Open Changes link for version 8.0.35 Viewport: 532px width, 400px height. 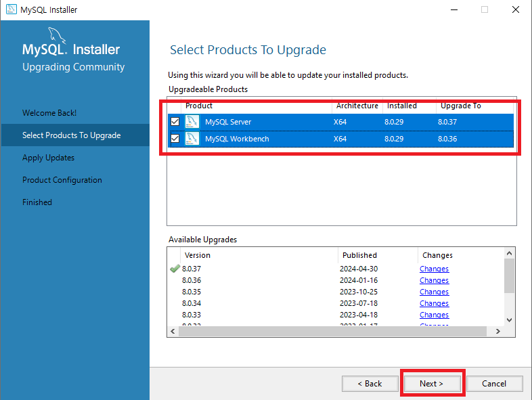pyautogui.click(x=434, y=292)
